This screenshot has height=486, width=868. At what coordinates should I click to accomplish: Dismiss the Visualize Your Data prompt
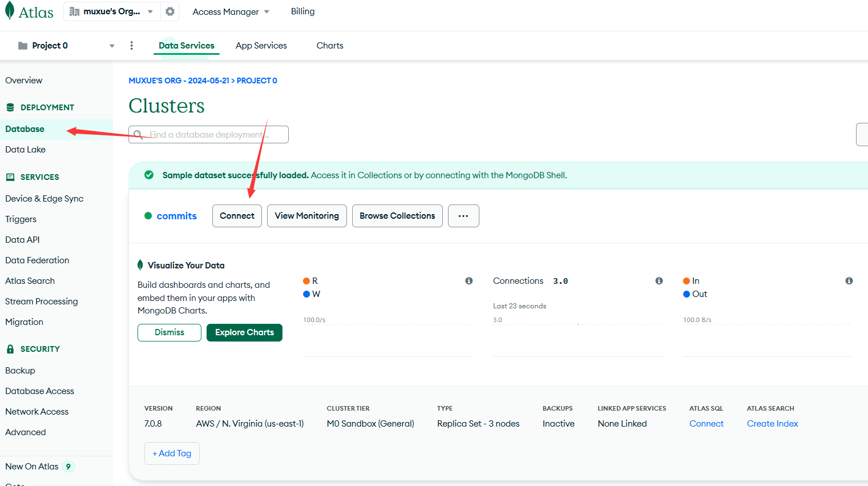169,332
